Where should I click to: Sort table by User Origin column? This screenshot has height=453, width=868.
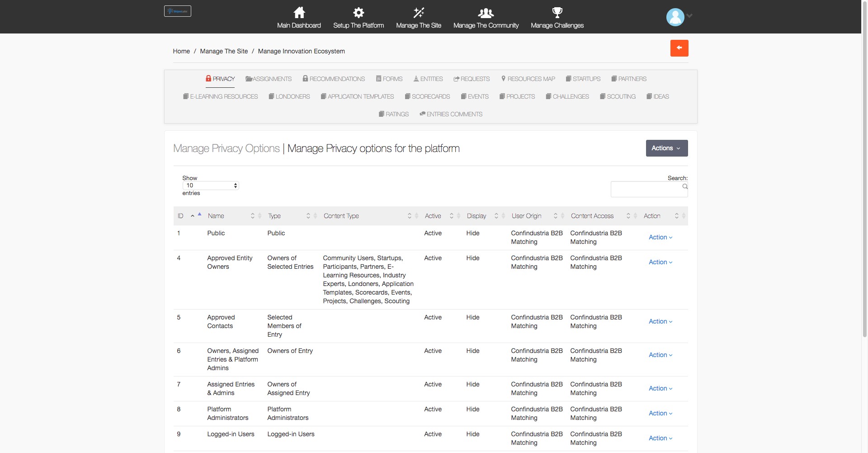(x=538, y=216)
